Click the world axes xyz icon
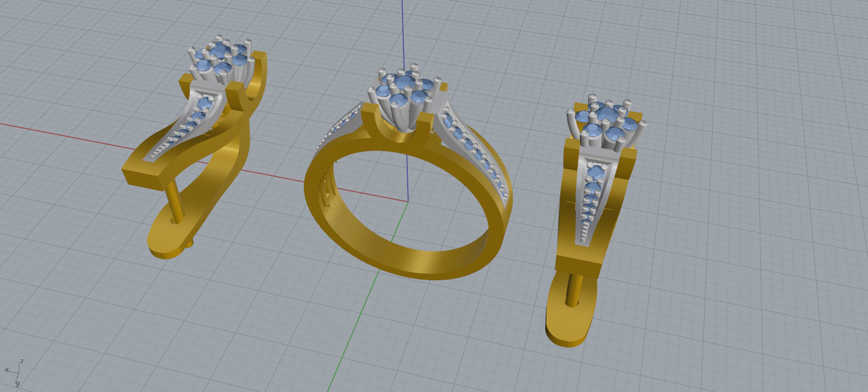This screenshot has height=392, width=868. tap(14, 372)
